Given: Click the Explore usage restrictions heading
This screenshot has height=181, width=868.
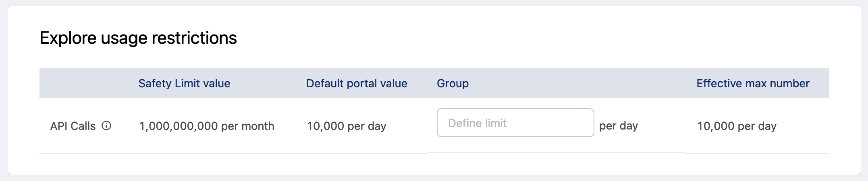Looking at the screenshot, I should point(138,38).
